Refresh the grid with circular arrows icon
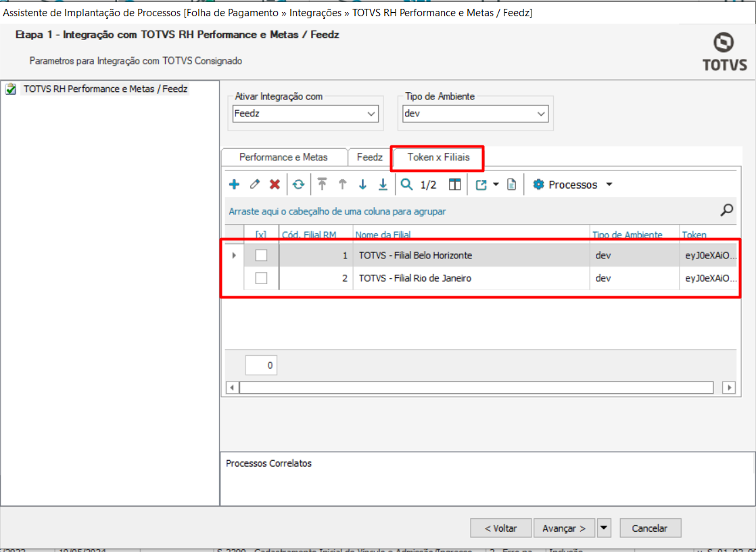Screen dimensions: 756x552 298,184
